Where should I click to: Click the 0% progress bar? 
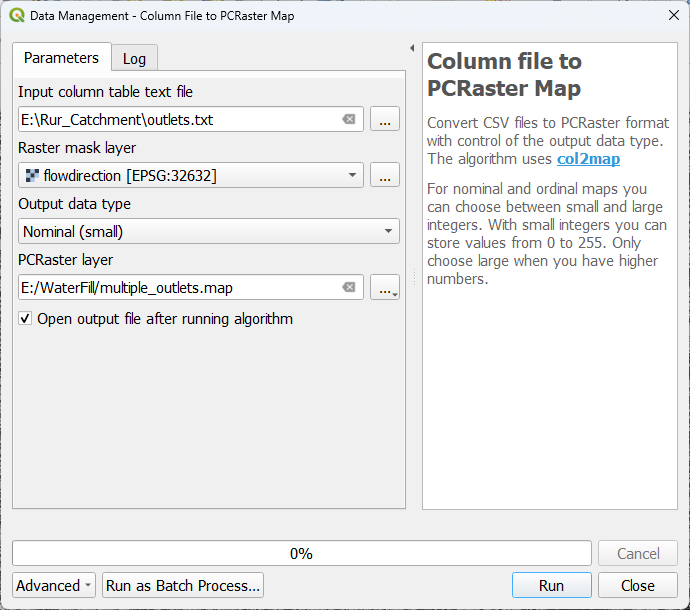tap(300, 554)
